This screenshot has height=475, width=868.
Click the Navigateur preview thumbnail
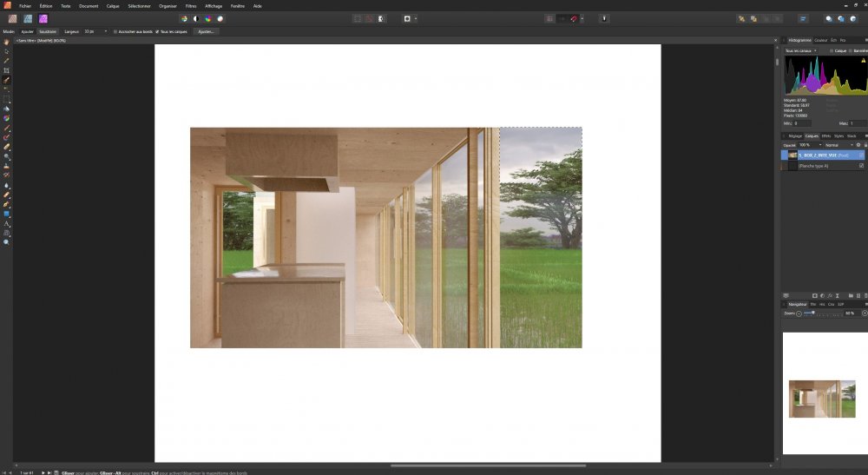822,399
